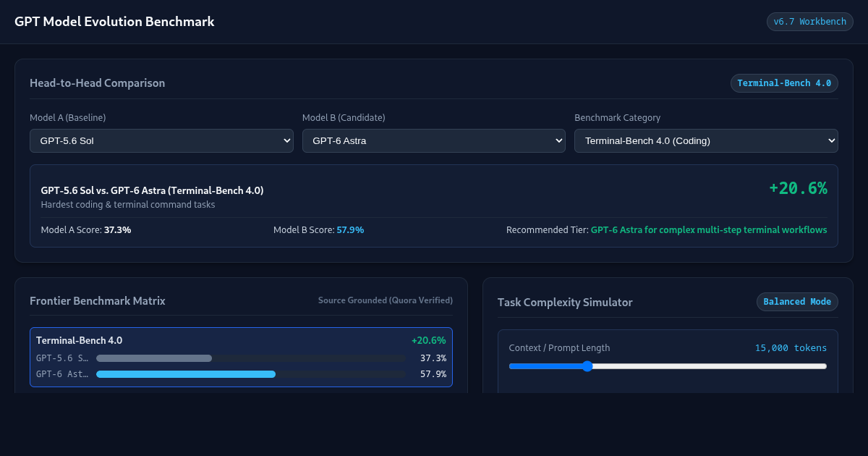Click the v6.7 Workbench badge
Image resolution: width=868 pixels, height=456 pixels.
[810, 22]
